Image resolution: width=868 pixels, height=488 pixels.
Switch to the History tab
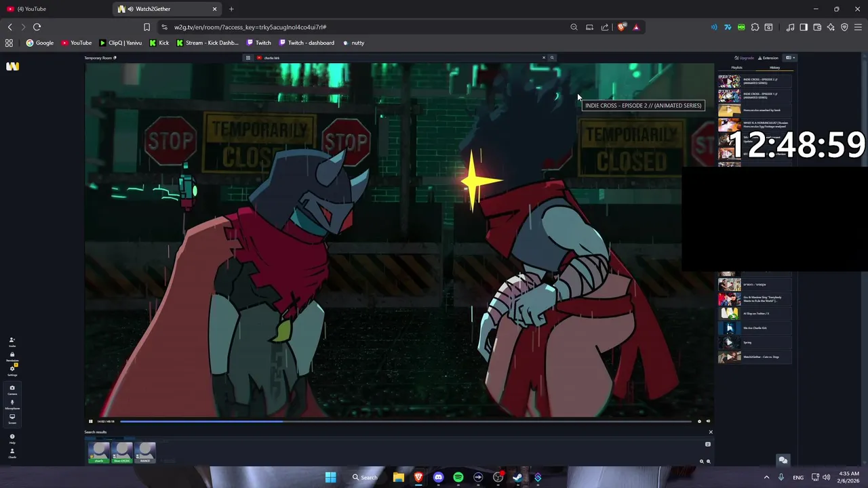774,67
